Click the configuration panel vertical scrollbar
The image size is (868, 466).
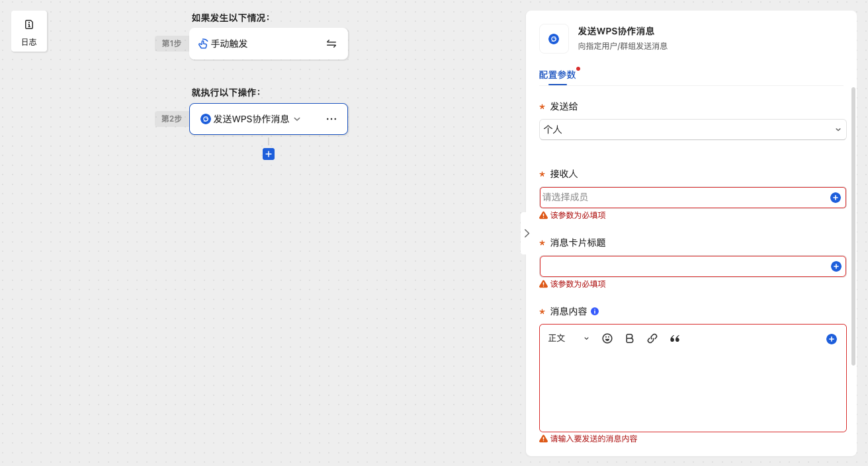pos(853,225)
